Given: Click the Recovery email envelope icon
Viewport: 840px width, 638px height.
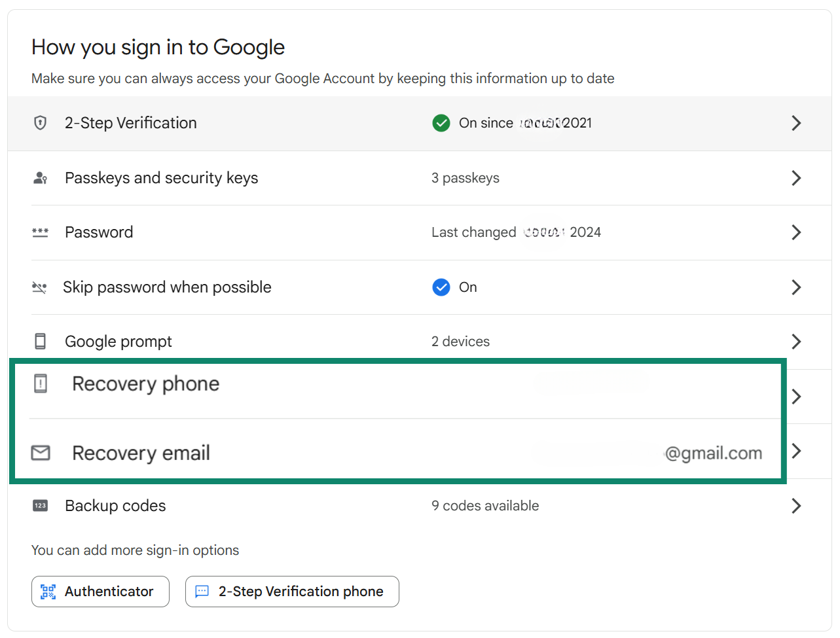Looking at the screenshot, I should (x=40, y=453).
